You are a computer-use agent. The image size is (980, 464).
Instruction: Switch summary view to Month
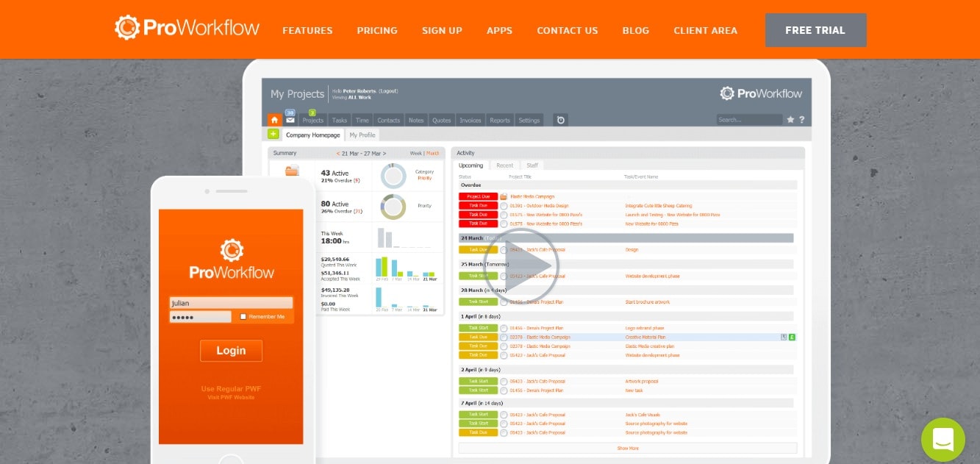(x=432, y=153)
